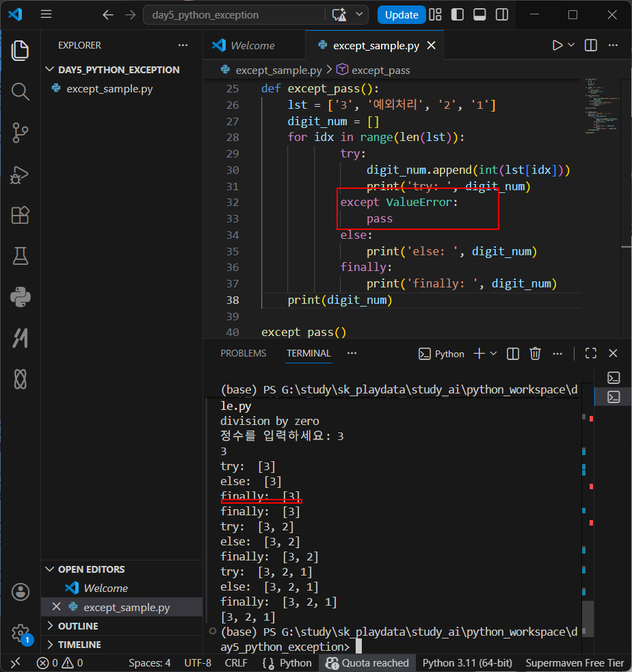Viewport: 632px width, 672px height.
Task: Go back in navigation history
Action: click(x=108, y=15)
